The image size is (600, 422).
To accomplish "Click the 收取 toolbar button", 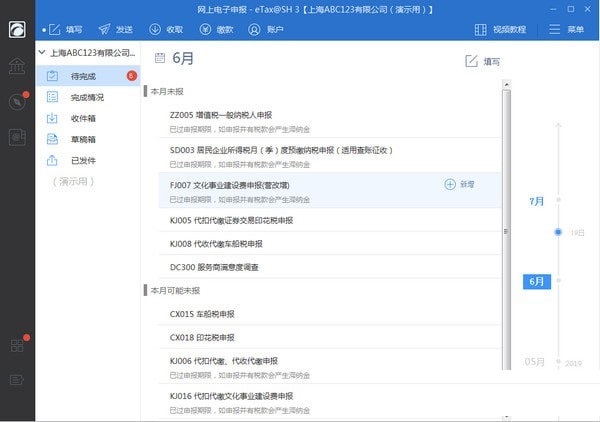I will (166, 29).
